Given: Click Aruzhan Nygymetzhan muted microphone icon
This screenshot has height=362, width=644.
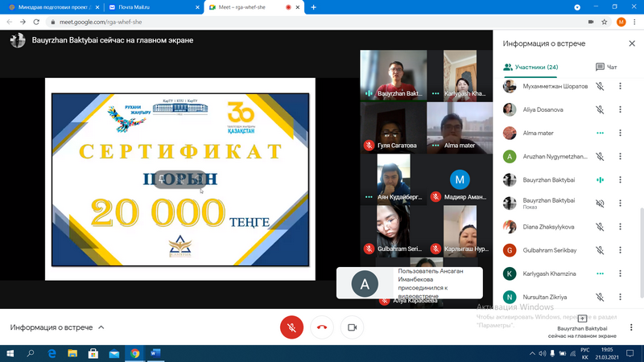Looking at the screenshot, I should (600, 156).
